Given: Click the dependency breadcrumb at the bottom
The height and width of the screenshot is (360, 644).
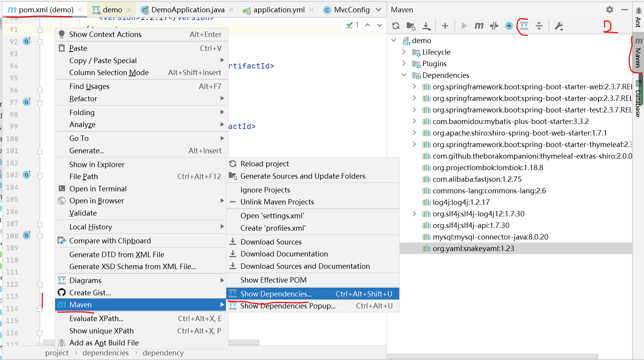Looking at the screenshot, I should (163, 353).
